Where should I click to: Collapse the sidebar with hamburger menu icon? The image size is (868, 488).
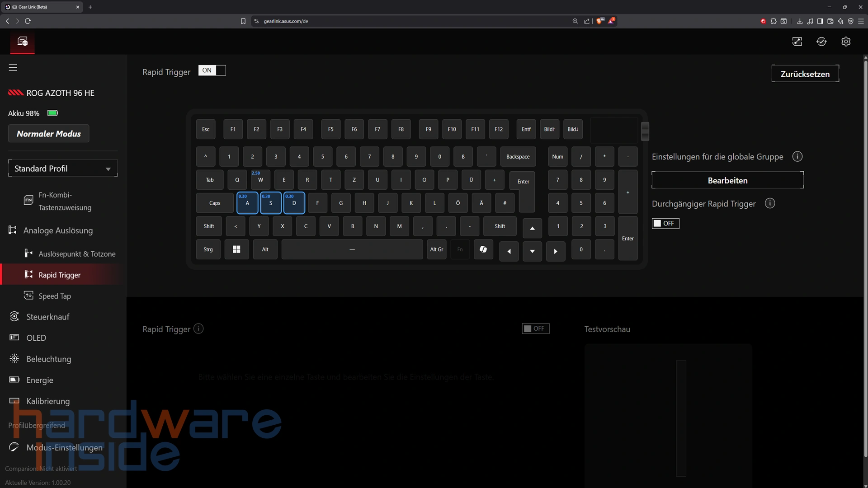click(x=13, y=67)
